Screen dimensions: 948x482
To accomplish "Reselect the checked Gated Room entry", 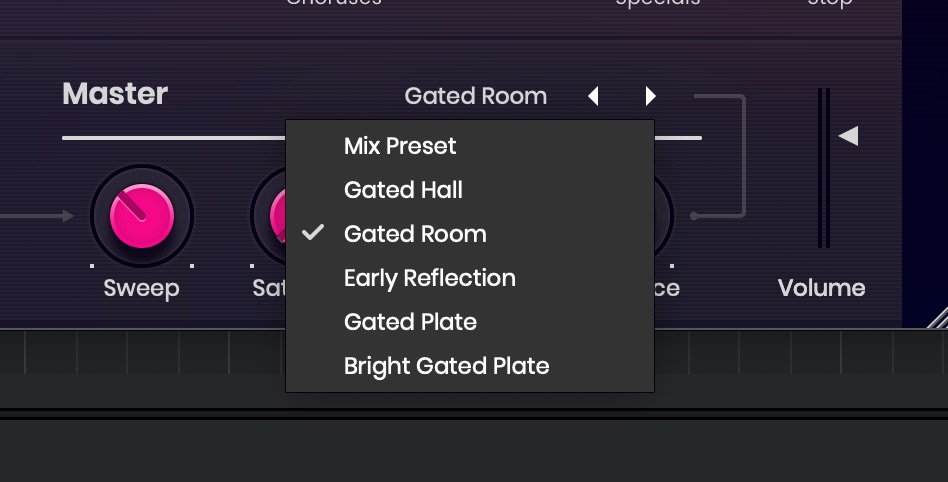I will click(415, 234).
